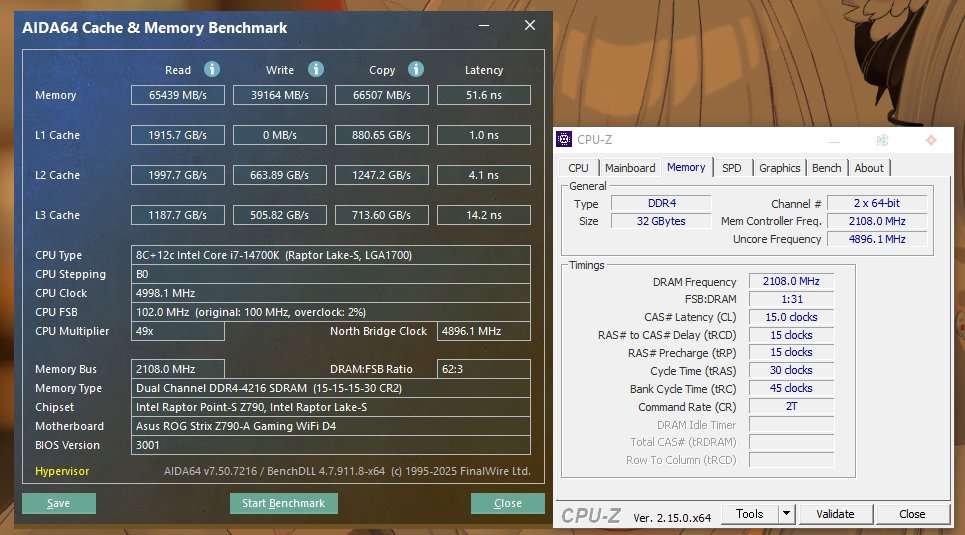This screenshot has height=535, width=965.
Task: Open the SPD tab in CPU-Z
Action: pyautogui.click(x=732, y=168)
